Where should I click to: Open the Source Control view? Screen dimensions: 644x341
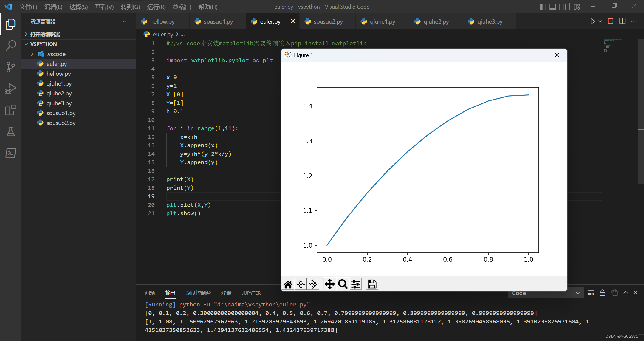coord(11,67)
